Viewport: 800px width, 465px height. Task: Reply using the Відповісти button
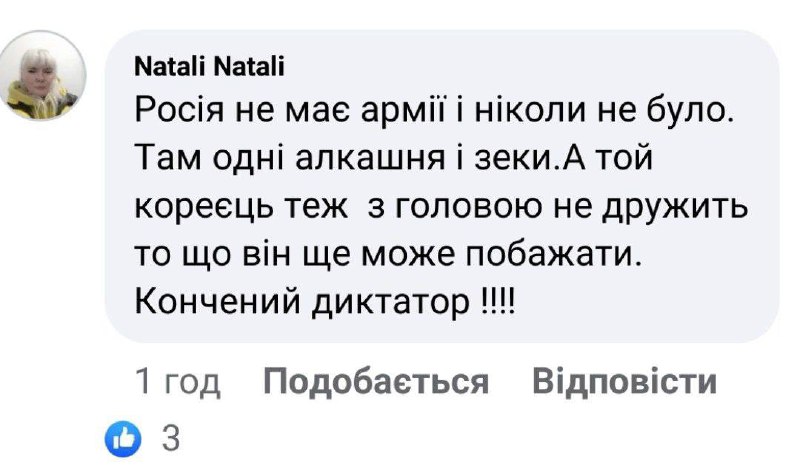(624, 381)
